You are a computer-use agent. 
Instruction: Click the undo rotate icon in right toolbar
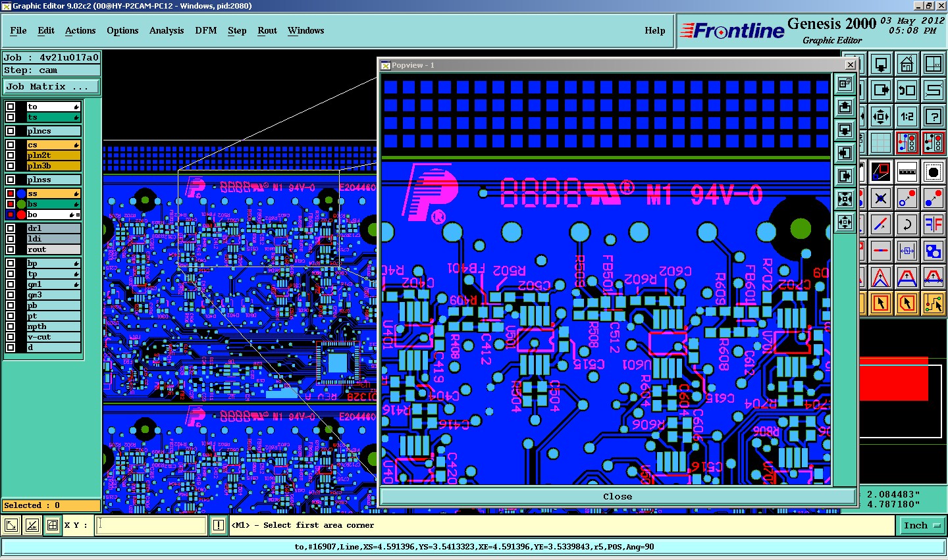point(907,90)
